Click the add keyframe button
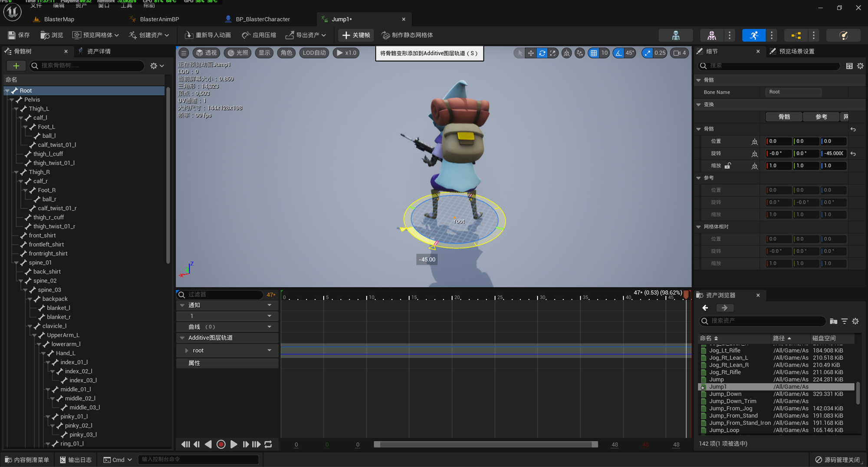This screenshot has width=868, height=467. point(356,35)
